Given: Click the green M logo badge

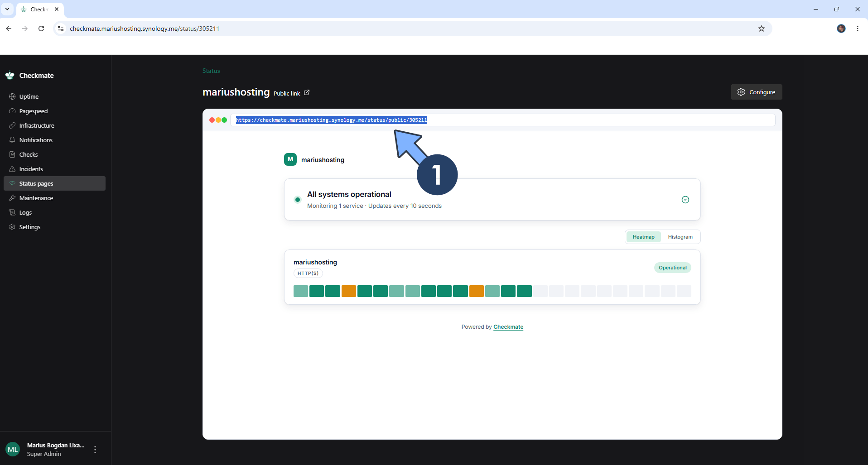Looking at the screenshot, I should coord(290,159).
